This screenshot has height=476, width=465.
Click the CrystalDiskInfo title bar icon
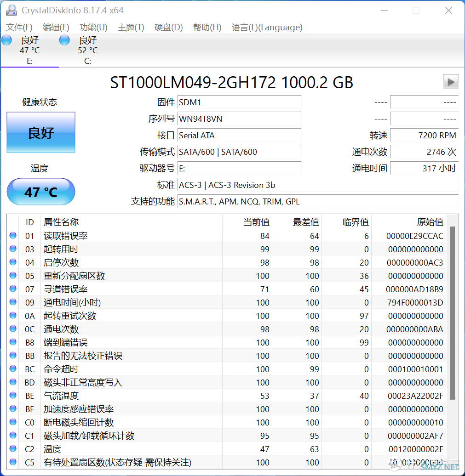(x=11, y=10)
